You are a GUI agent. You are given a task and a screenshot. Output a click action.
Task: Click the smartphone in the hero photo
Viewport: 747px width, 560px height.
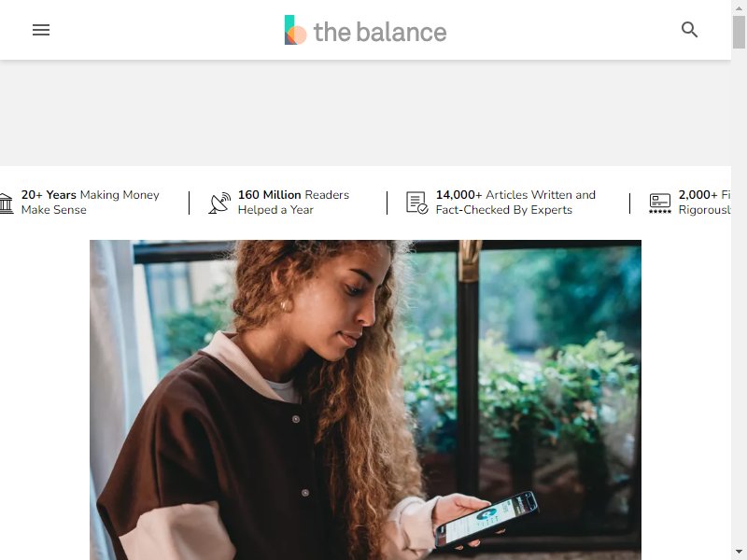coord(486,520)
